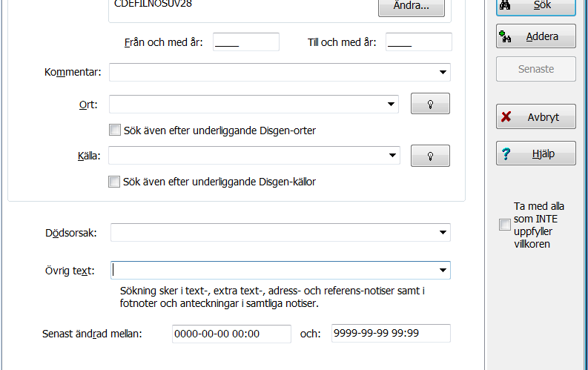Expand the Källa dropdown arrow
Viewport: 588px width, 370px height.
392,155
